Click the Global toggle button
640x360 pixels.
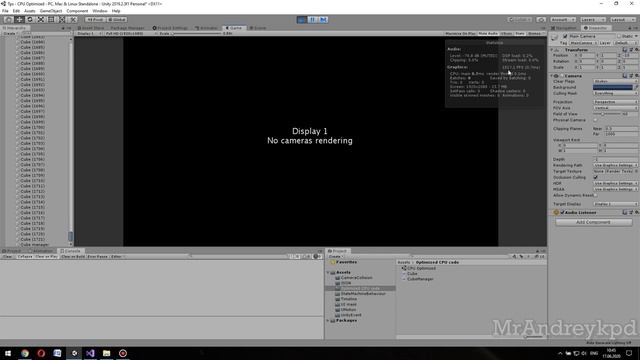click(117, 20)
